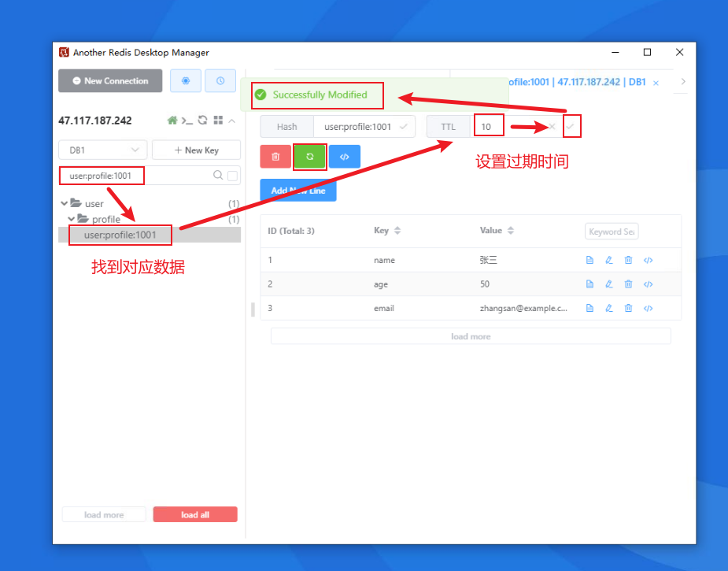
Task: View detail of the age row
Action: pyautogui.click(x=589, y=284)
